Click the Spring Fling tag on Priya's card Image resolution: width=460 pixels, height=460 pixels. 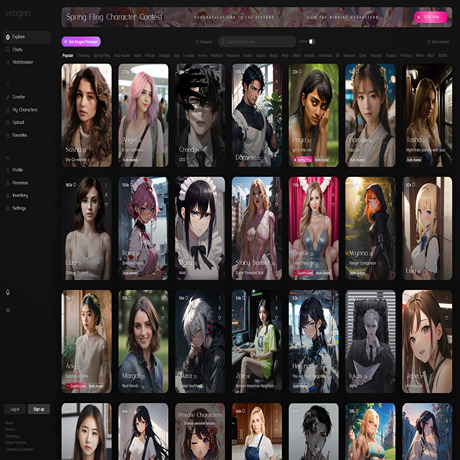pyautogui.click(x=302, y=160)
